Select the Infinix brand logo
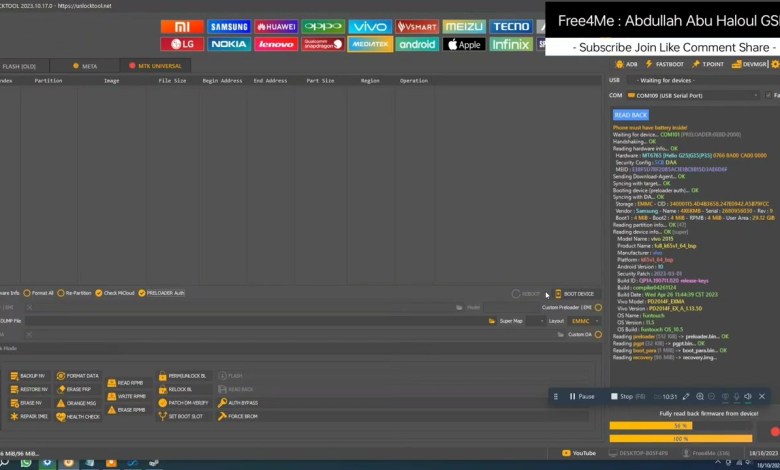This screenshot has height=470, width=780. (x=511, y=44)
